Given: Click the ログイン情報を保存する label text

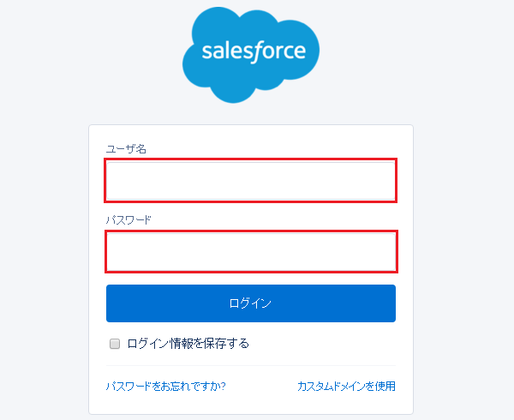Looking at the screenshot, I should (188, 344).
